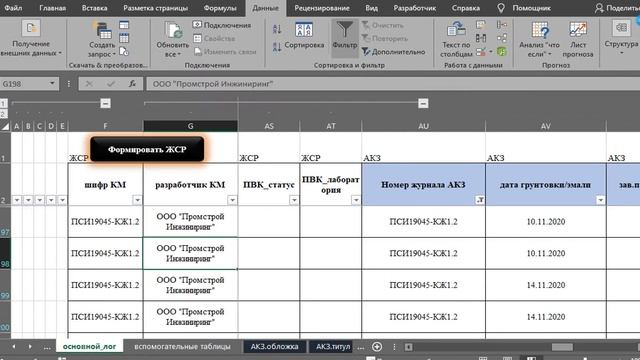Select cell with date 14.11.2020 in row 99

click(x=546, y=285)
